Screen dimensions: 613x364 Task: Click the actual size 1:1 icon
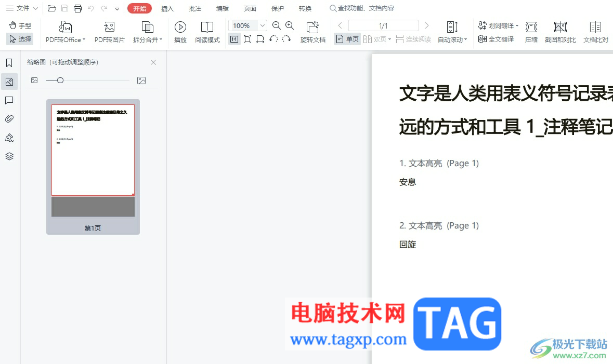coord(234,39)
